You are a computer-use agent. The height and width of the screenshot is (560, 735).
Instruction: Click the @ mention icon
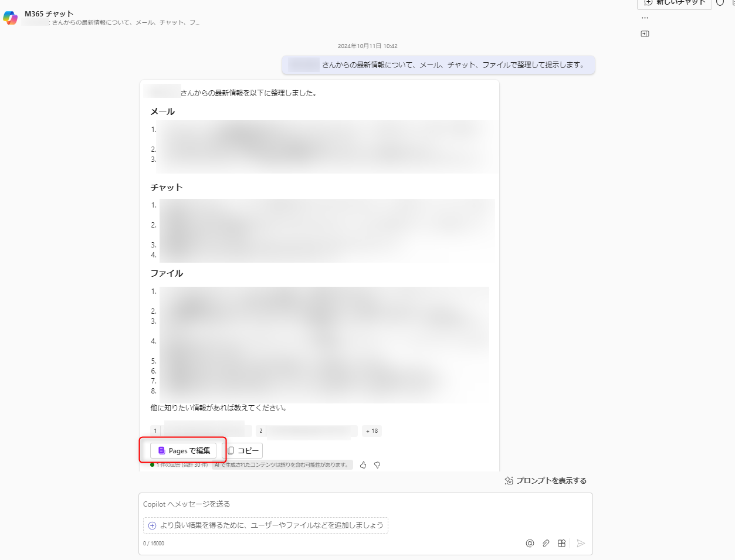pyautogui.click(x=530, y=544)
